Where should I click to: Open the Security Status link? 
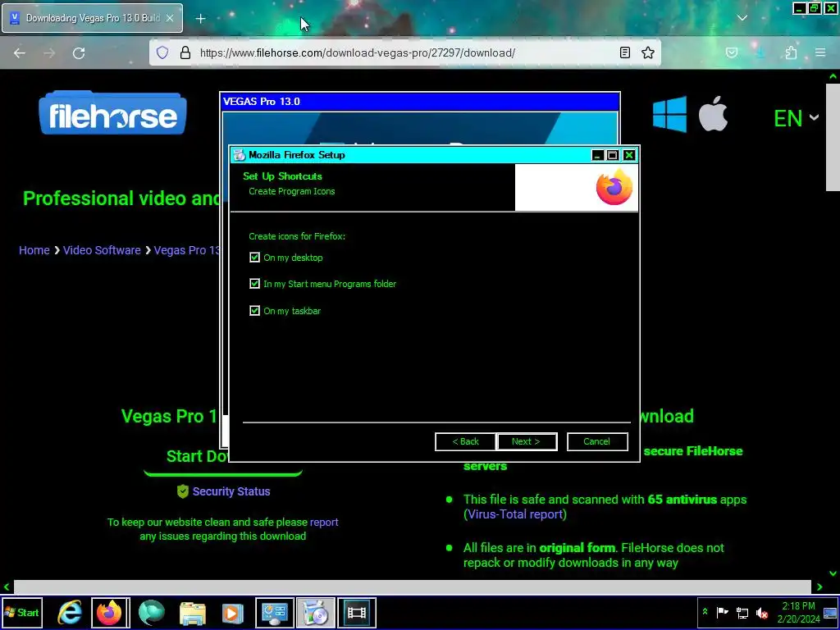[x=231, y=491]
